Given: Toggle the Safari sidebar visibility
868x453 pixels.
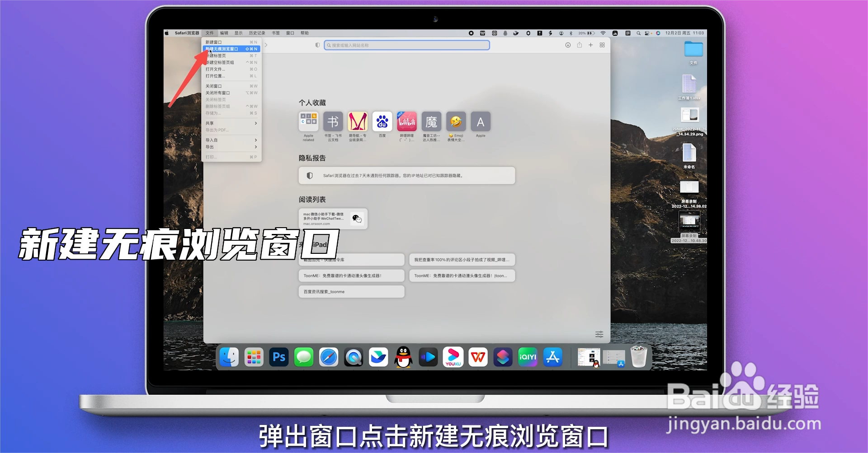Looking at the screenshot, I should click(266, 45).
